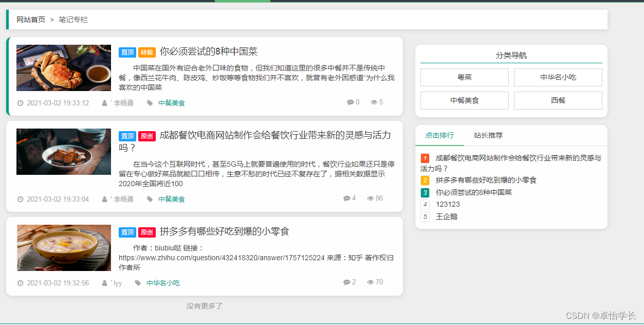
Task: Select 中餐美食 category button in 分类导航
Action: 465,101
